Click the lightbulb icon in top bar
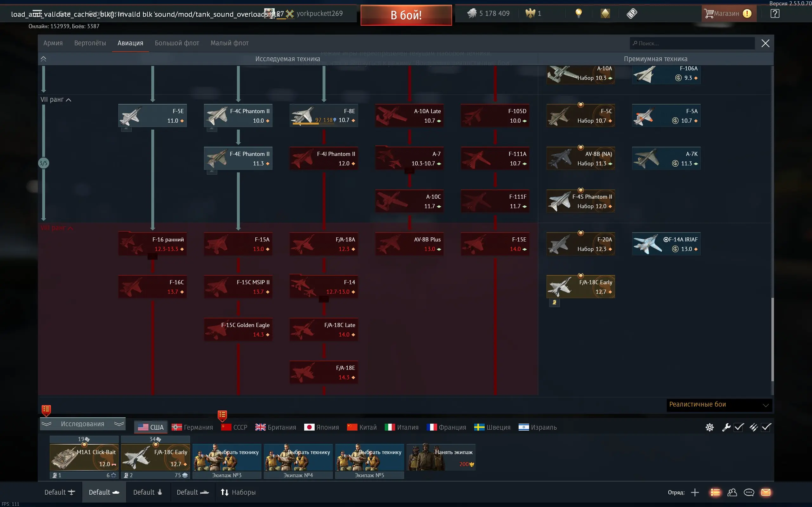The height and width of the screenshot is (507, 812). (579, 13)
